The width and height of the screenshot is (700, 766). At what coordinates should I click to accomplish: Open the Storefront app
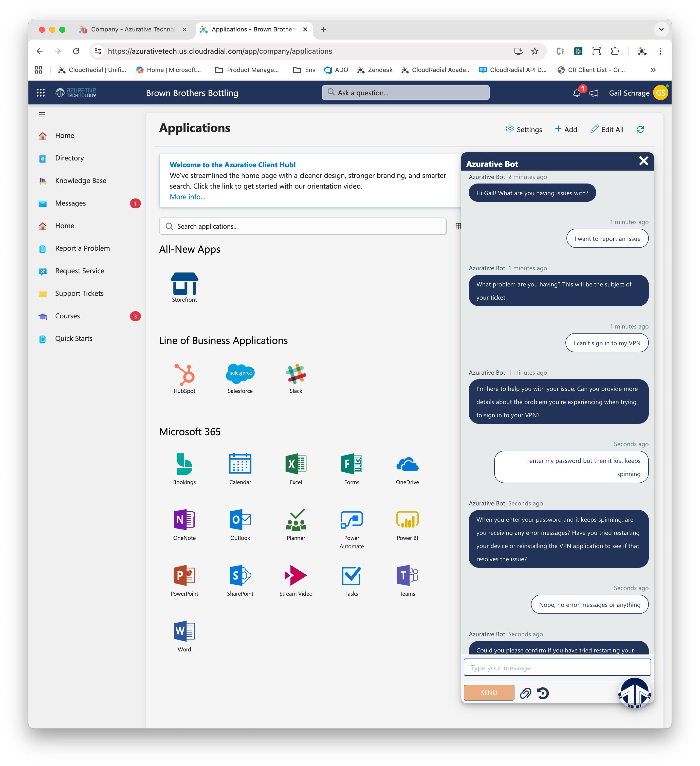[x=184, y=287]
